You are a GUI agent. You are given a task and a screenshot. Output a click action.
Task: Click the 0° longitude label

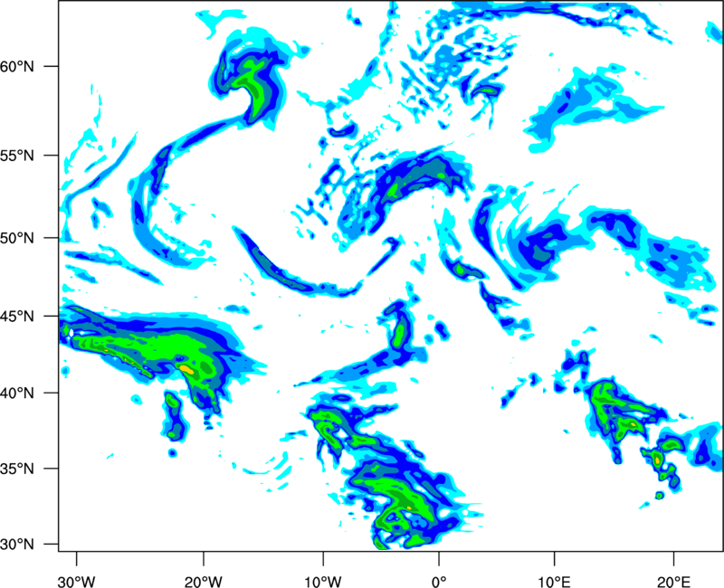439,582
